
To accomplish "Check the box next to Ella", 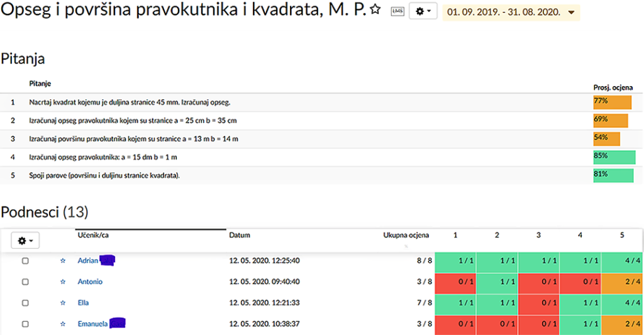I will pyautogui.click(x=25, y=303).
